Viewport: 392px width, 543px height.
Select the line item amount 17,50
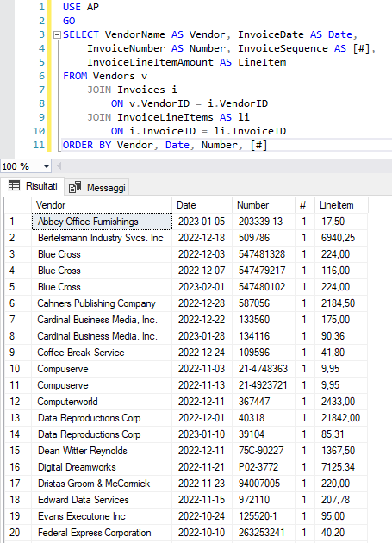(341, 222)
